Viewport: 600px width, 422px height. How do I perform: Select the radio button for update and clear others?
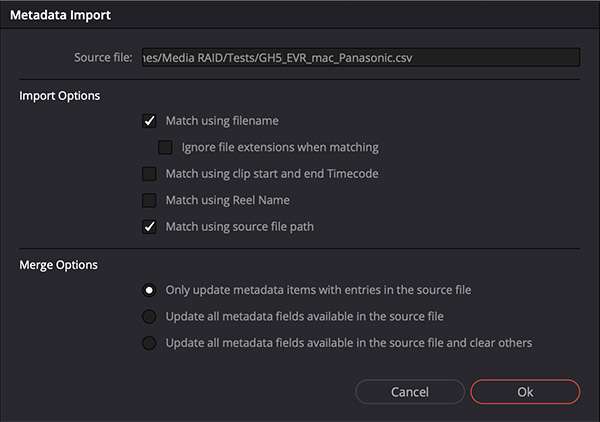pos(149,343)
